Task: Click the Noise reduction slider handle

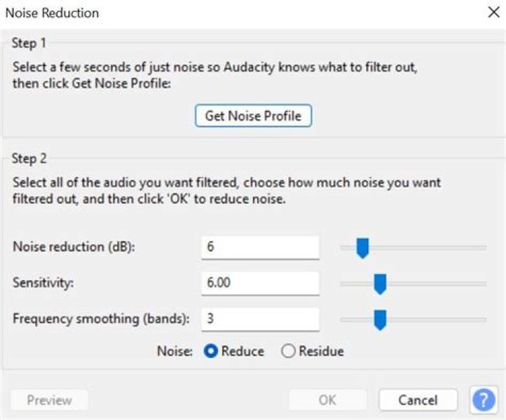Action: click(x=363, y=247)
